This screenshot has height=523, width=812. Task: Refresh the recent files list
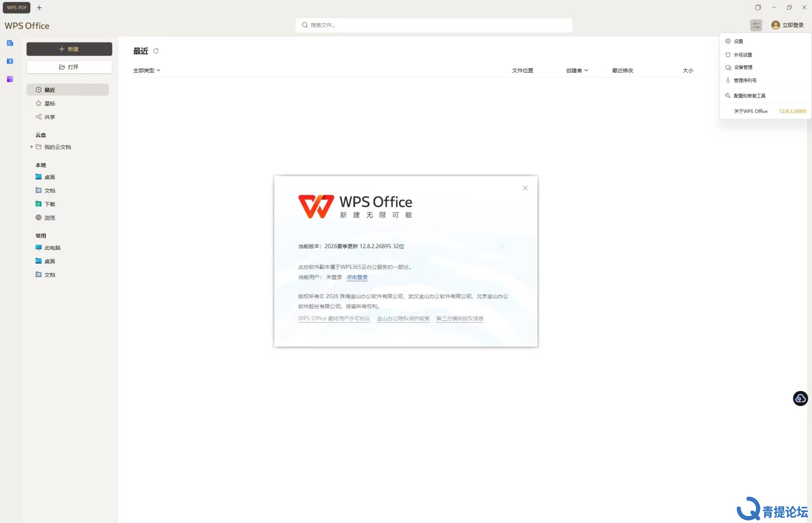(x=156, y=51)
